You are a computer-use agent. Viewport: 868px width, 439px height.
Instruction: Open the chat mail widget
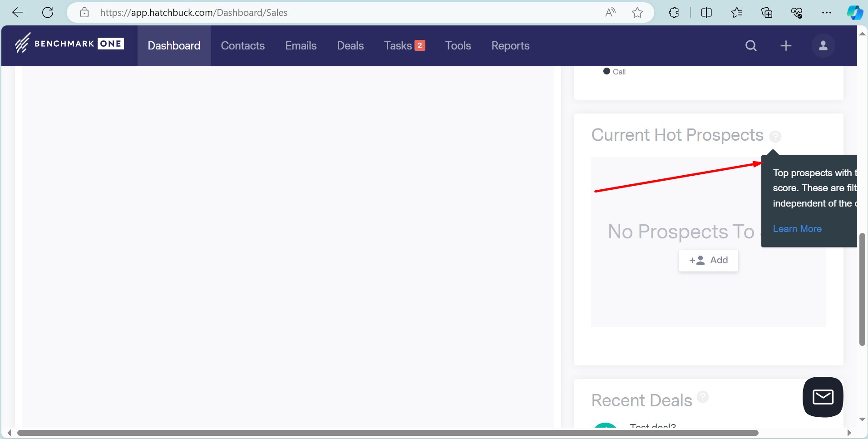[x=823, y=397]
